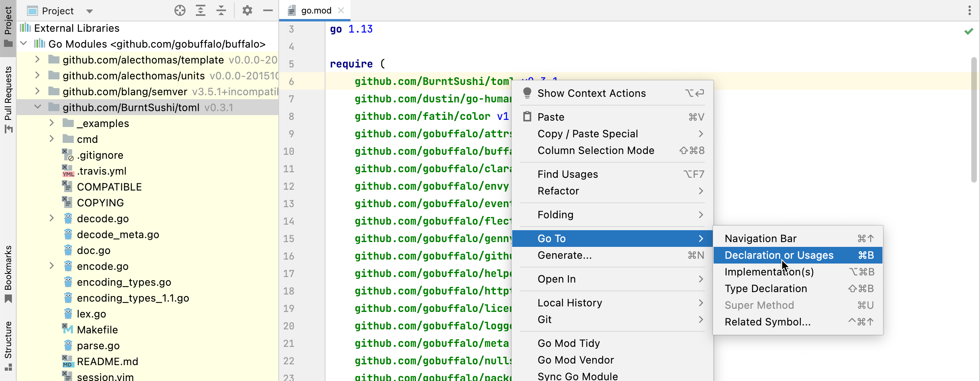The height and width of the screenshot is (381, 980).
Task: Select the go.mod editor tab
Action: click(315, 10)
